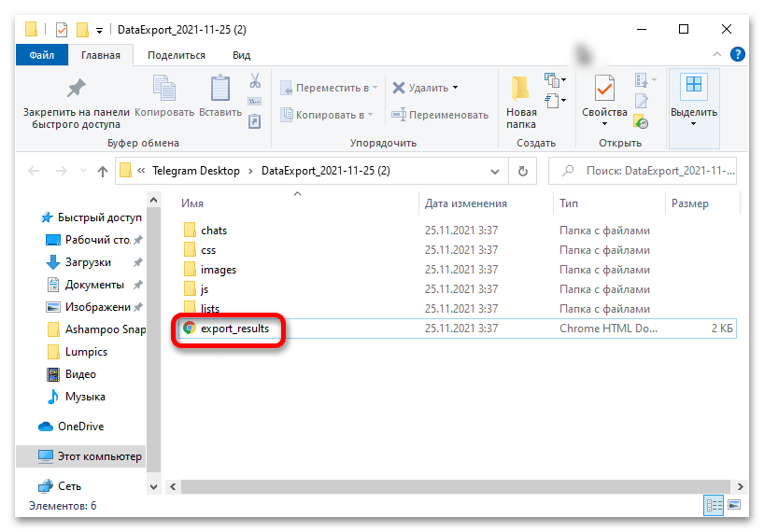This screenshot has height=532, width=764.
Task: Switch to the Поделиться ribbon tab
Action: click(176, 55)
